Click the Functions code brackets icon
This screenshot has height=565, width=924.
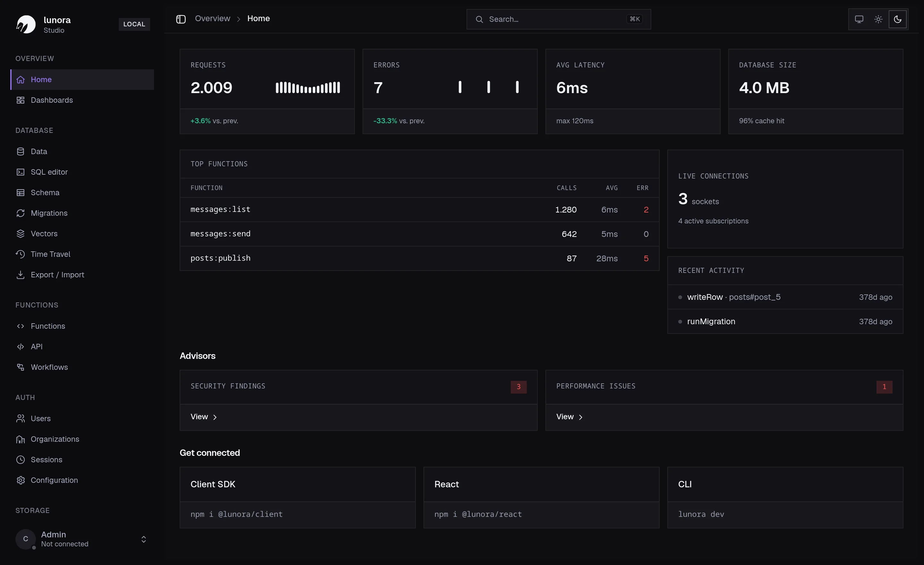point(21,326)
